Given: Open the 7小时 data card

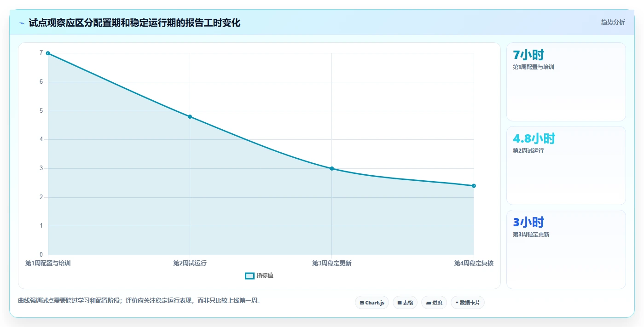Looking at the screenshot, I should (566, 82).
